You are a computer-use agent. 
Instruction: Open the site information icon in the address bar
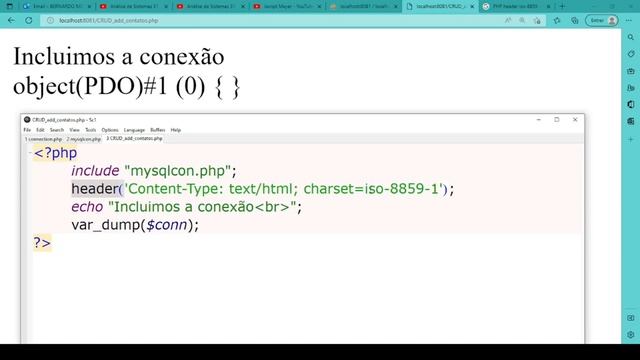(50, 20)
